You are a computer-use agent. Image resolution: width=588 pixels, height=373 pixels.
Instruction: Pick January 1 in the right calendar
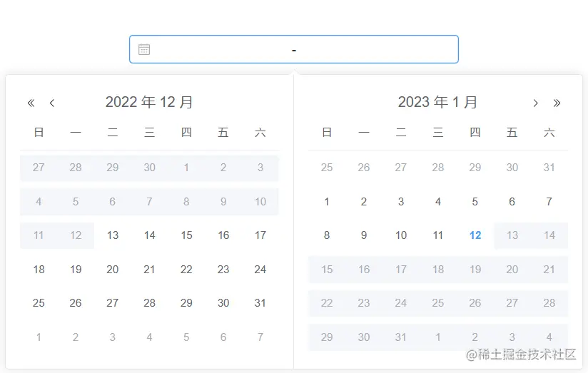tap(327, 202)
